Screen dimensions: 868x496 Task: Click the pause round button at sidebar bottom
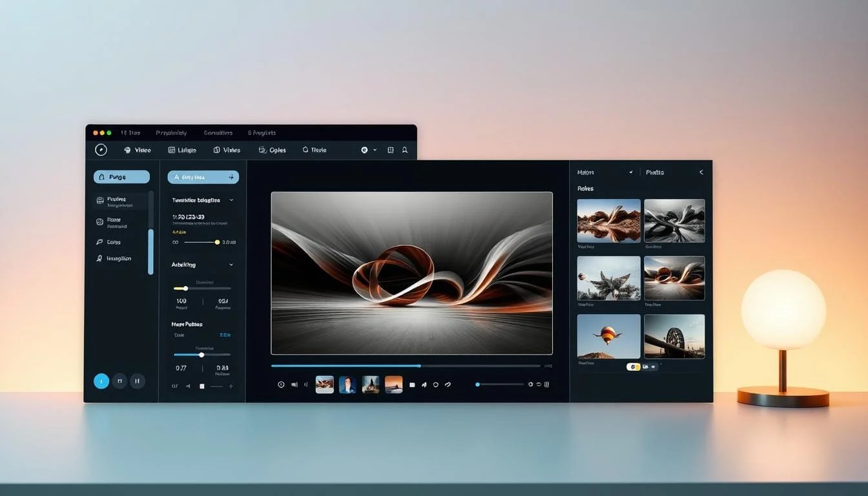[x=137, y=381]
